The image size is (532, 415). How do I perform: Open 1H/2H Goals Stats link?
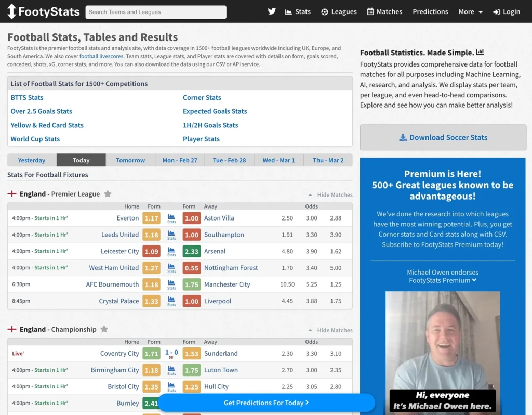coord(210,125)
